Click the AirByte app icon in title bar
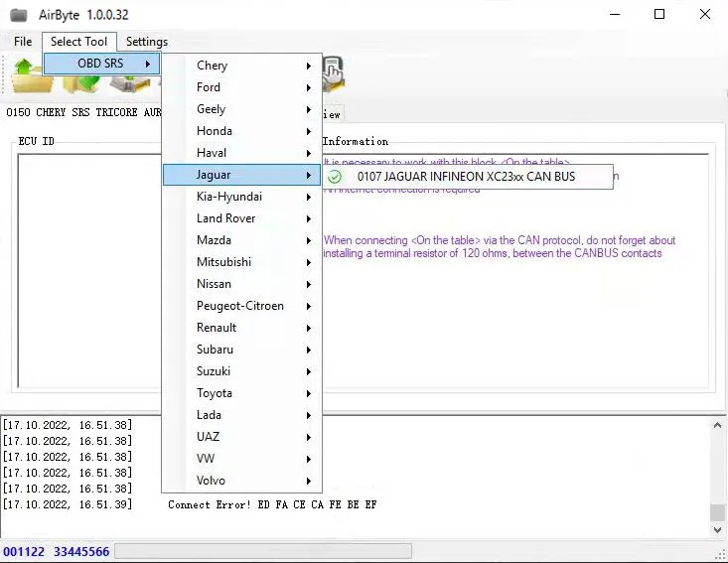This screenshot has width=728, height=563. pyautogui.click(x=18, y=15)
